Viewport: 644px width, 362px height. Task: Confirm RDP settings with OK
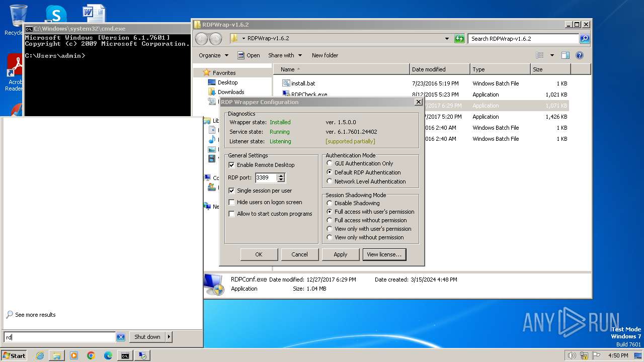tap(259, 254)
